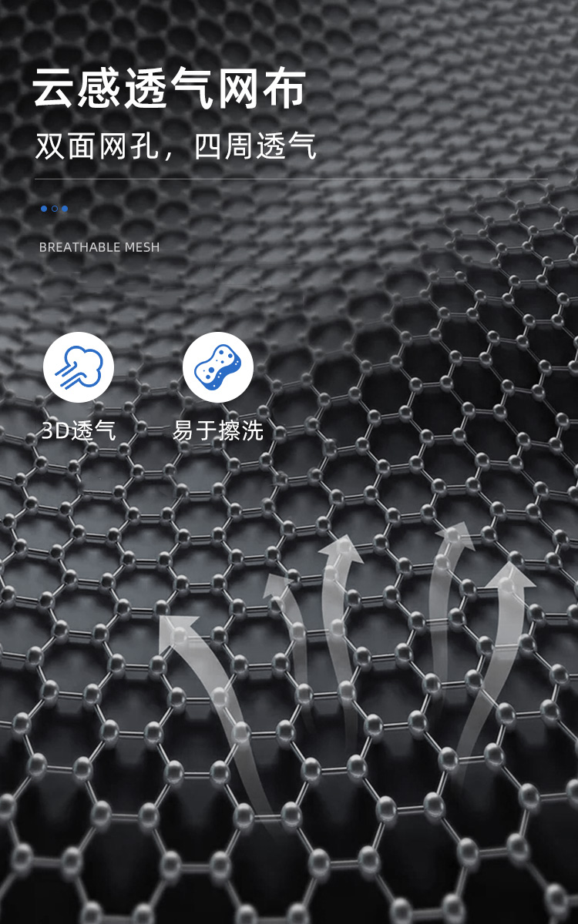Click the word MESH in the caption

pyautogui.click(x=144, y=247)
